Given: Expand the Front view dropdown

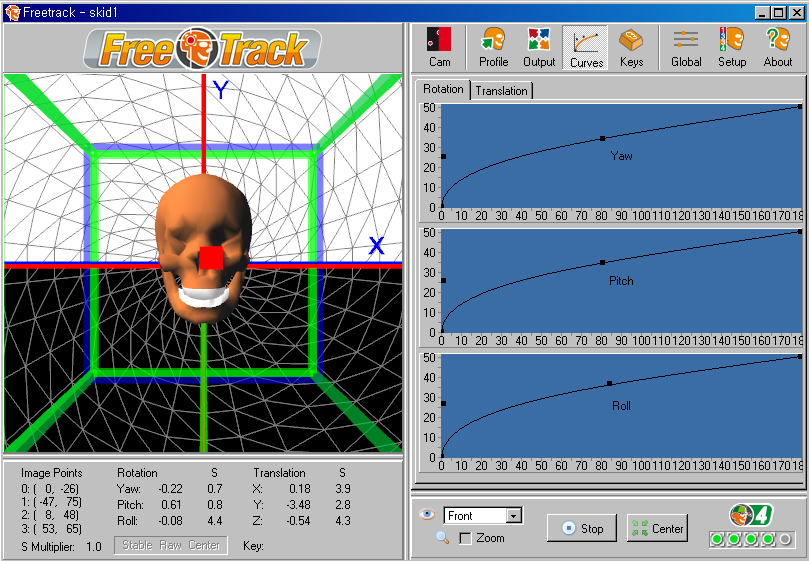Looking at the screenshot, I should click(x=514, y=516).
